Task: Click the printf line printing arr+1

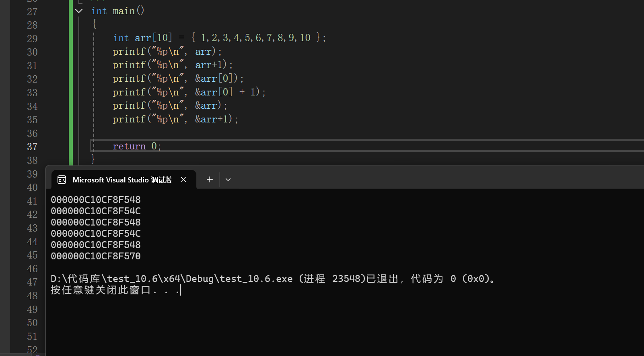Action: 173,65
